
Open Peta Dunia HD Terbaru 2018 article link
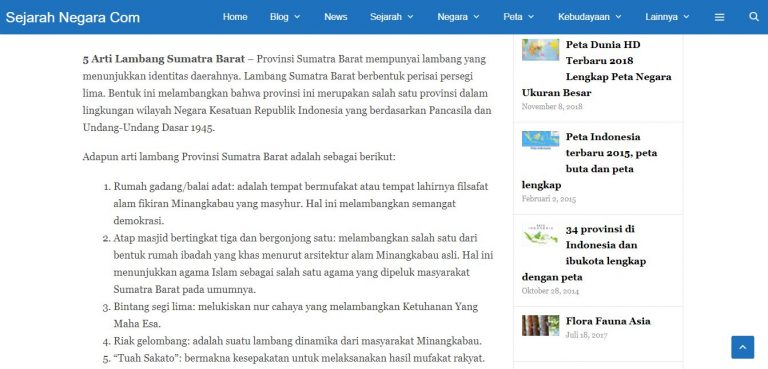(597, 69)
